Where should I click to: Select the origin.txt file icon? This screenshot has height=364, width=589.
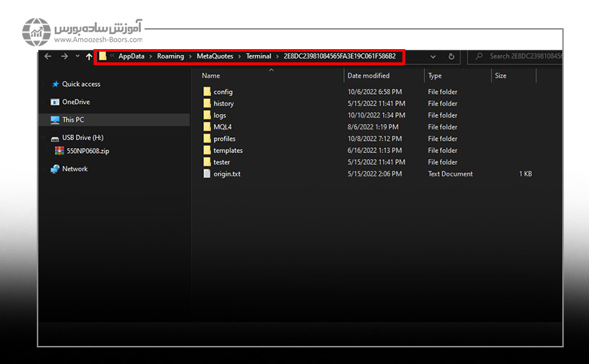207,174
